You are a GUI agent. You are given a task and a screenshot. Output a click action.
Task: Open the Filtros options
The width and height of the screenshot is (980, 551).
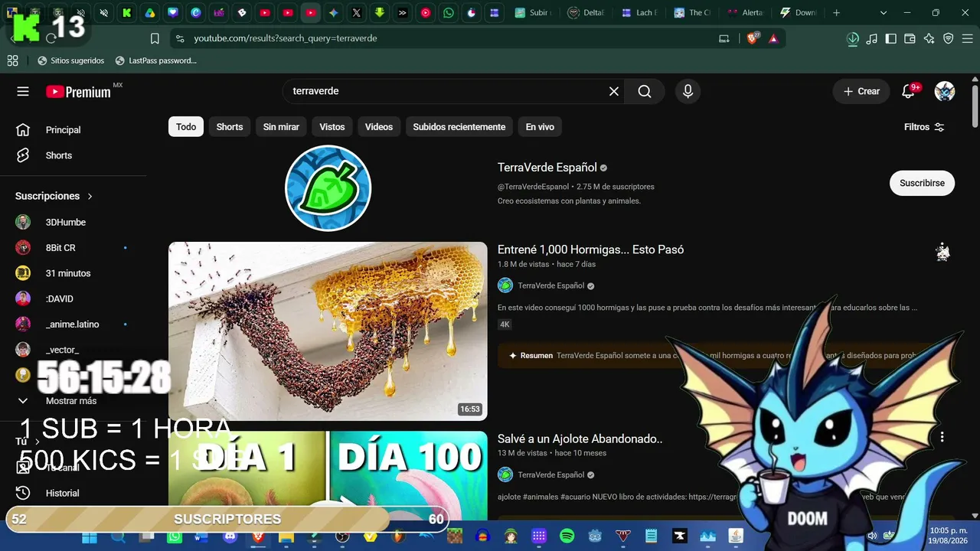[924, 127]
